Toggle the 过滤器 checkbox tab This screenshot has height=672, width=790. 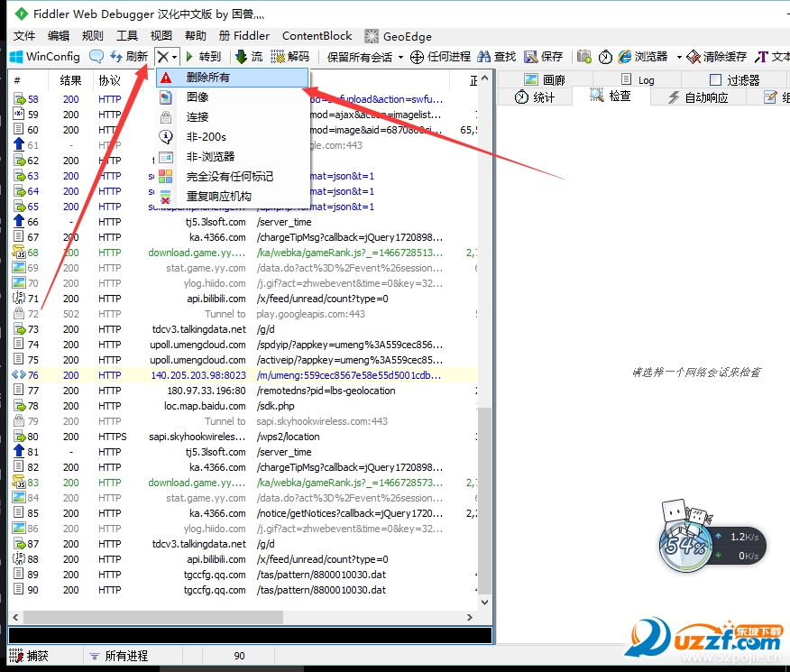[x=735, y=79]
